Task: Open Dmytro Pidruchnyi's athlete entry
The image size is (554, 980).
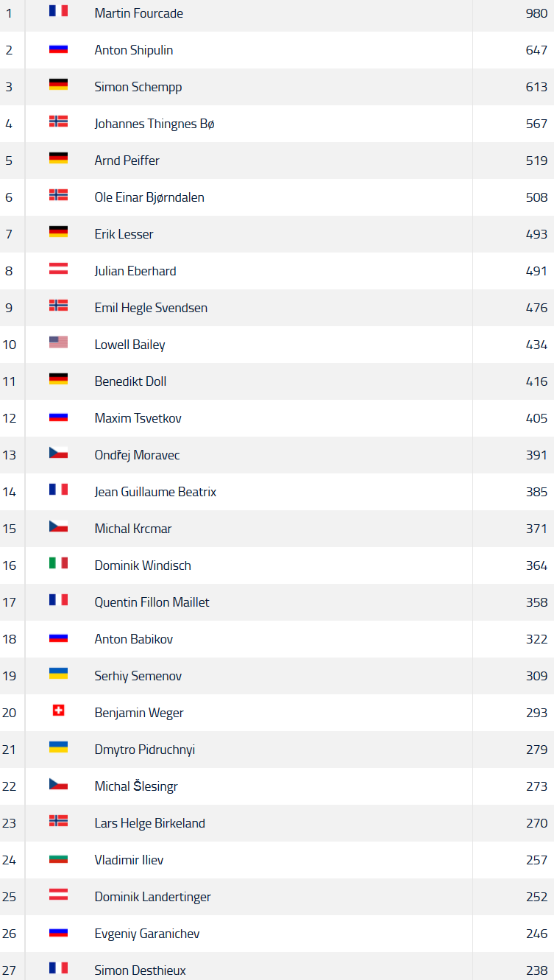Action: tap(144, 750)
